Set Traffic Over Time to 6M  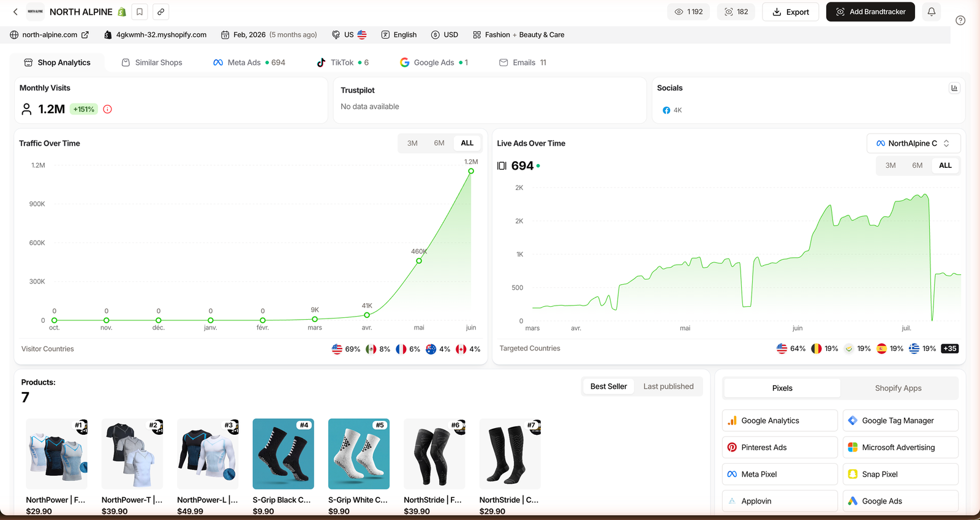[439, 143]
